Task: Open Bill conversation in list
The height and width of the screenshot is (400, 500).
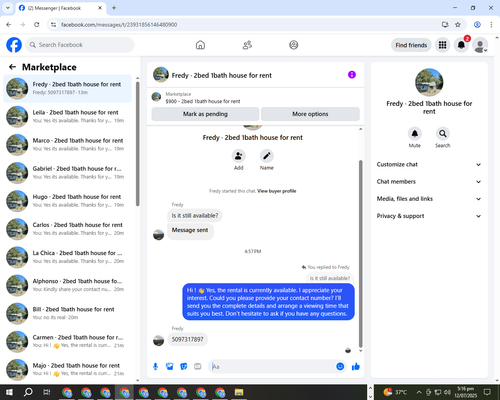Action: pos(67,313)
